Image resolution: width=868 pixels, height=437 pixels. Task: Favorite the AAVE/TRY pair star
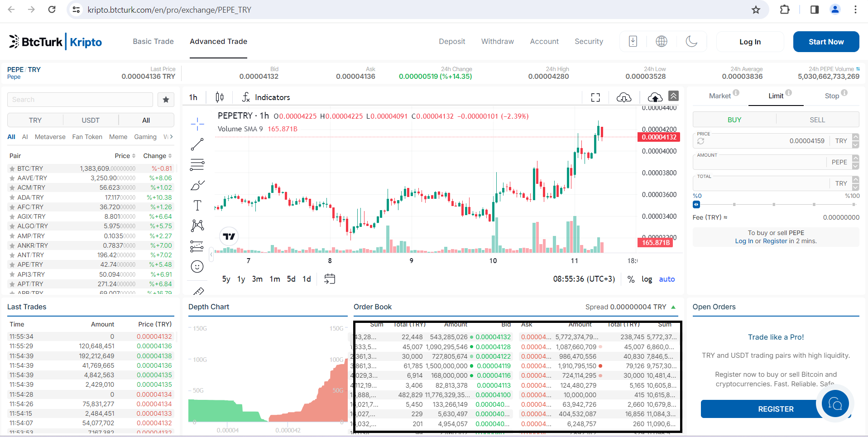[12, 178]
